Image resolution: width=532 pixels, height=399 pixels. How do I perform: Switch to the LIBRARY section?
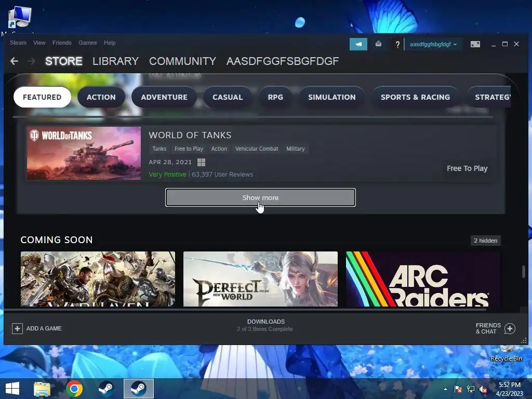(116, 61)
